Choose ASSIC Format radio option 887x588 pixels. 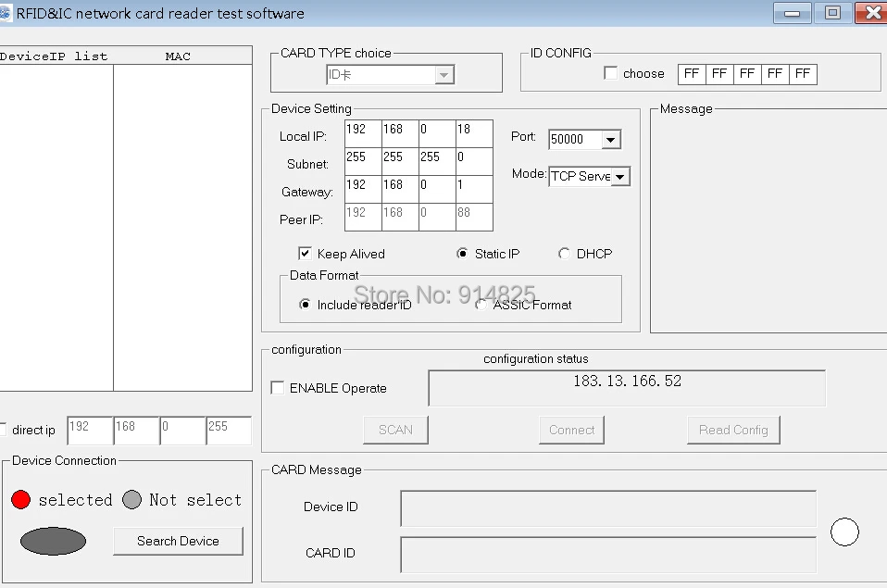point(481,305)
